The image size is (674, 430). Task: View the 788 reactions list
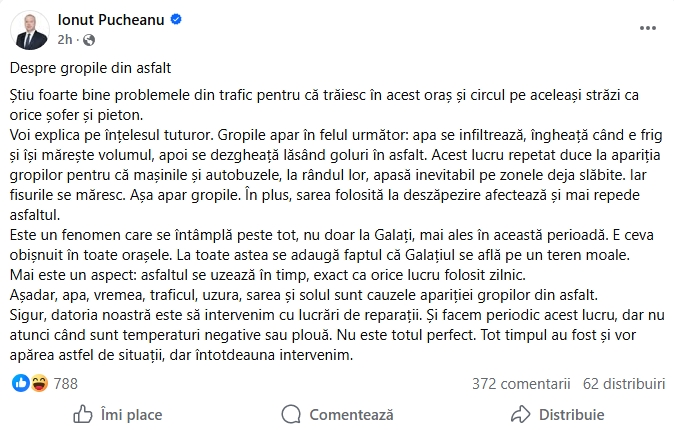point(65,383)
